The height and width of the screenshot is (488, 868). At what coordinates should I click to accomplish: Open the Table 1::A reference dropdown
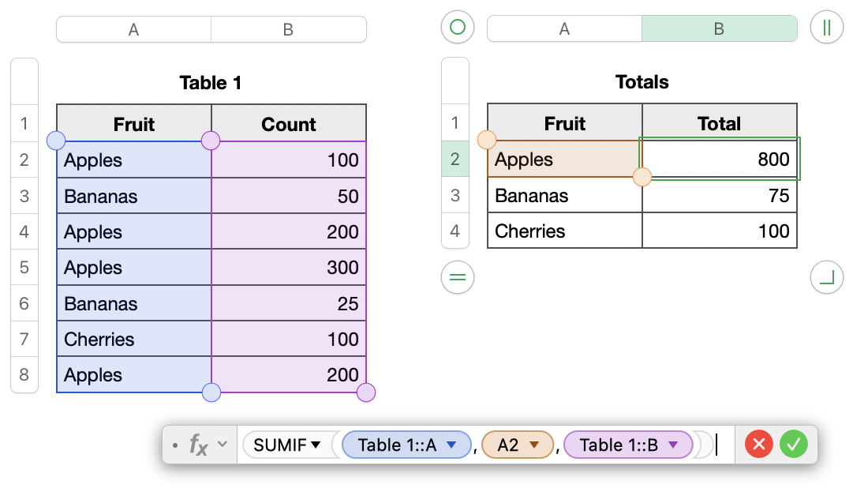[451, 445]
